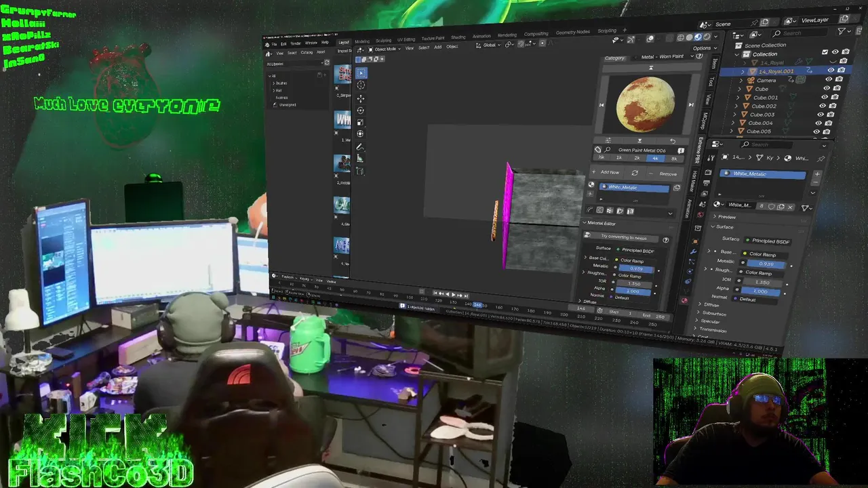868x488 pixels.
Task: Switch to rendered viewport shading
Action: [x=706, y=37]
